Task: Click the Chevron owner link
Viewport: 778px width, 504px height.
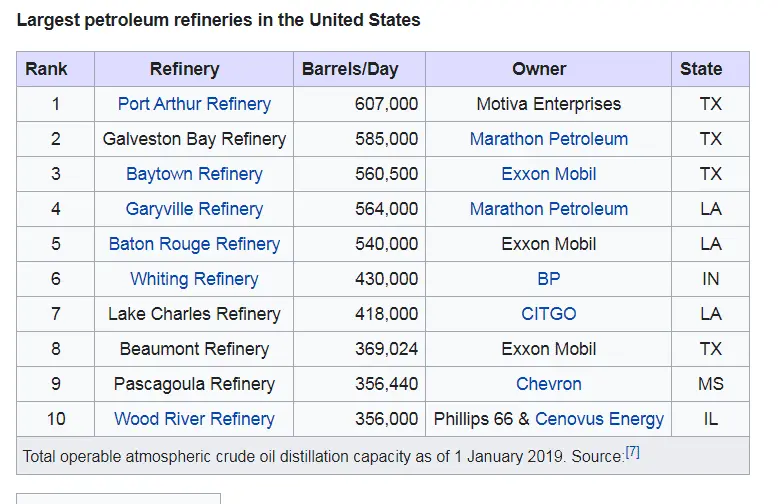Action: [x=549, y=384]
